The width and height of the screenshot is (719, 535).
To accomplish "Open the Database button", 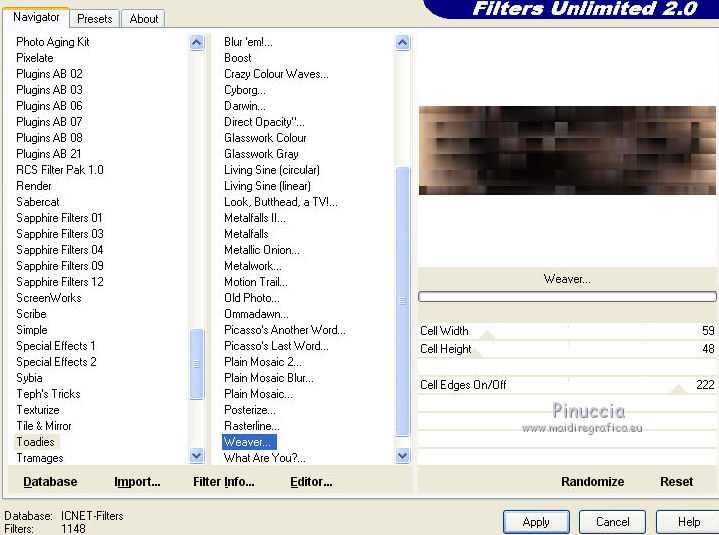I will (50, 482).
